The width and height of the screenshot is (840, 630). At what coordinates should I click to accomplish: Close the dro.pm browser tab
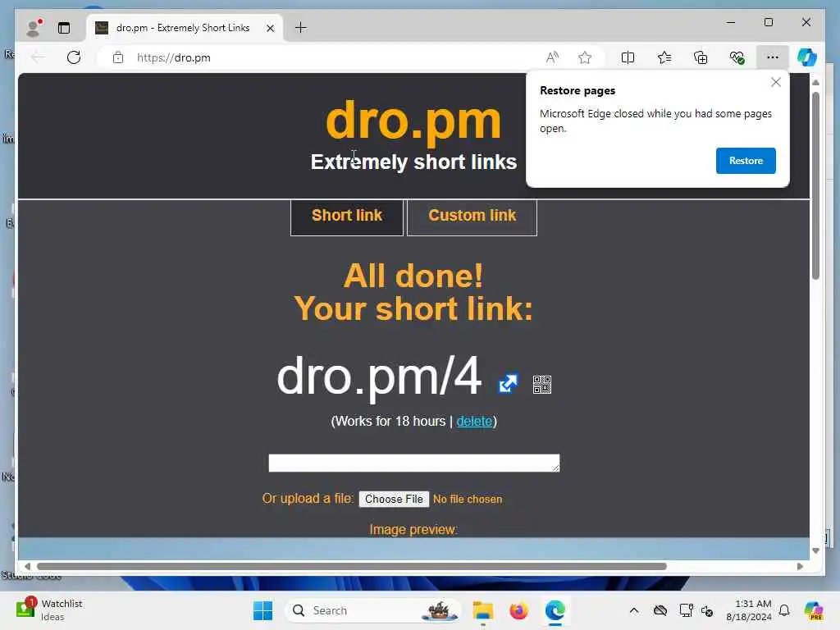[271, 28]
